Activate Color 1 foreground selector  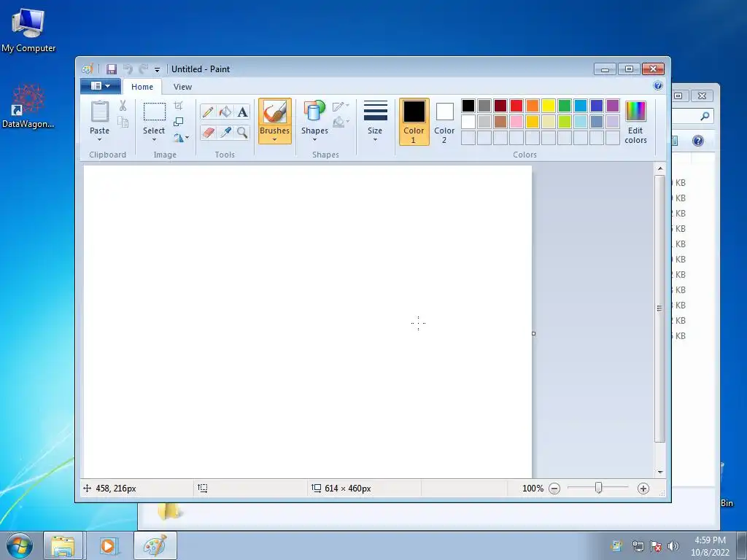click(414, 122)
